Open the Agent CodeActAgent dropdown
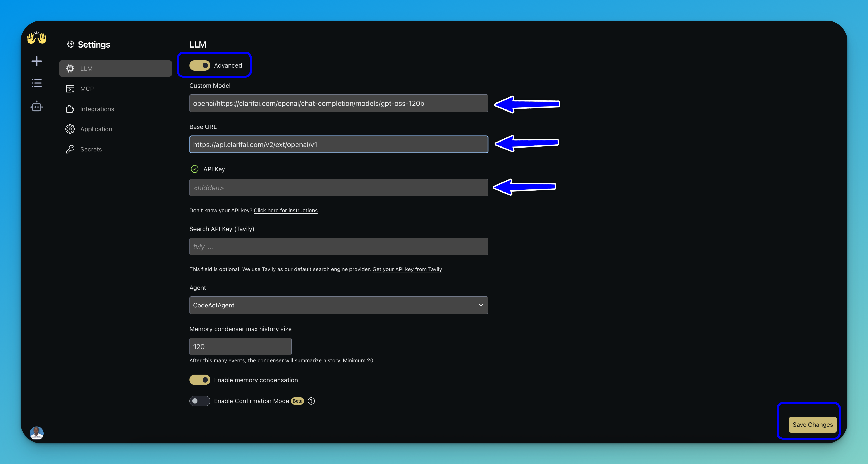868x464 pixels. [x=338, y=305]
